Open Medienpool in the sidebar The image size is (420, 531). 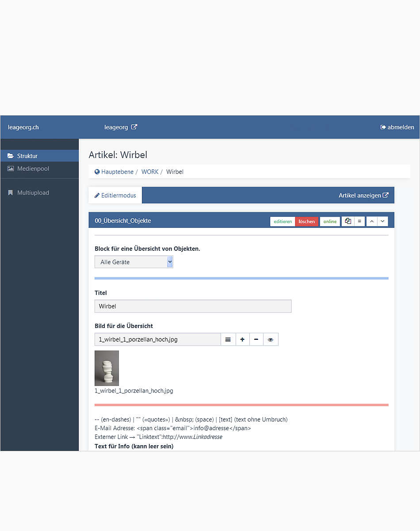33,169
